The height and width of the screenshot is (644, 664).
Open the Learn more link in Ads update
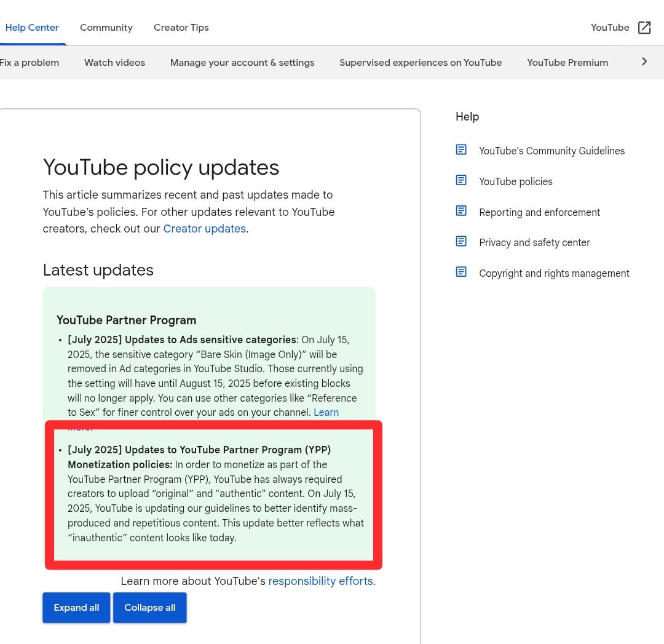[x=326, y=412]
